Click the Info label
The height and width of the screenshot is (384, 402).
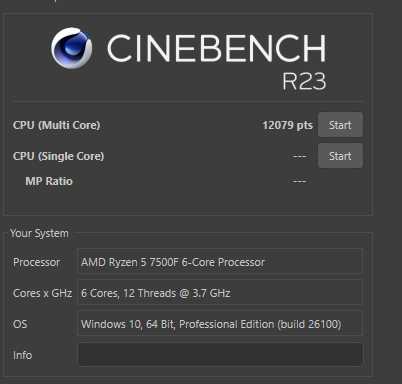(22, 355)
